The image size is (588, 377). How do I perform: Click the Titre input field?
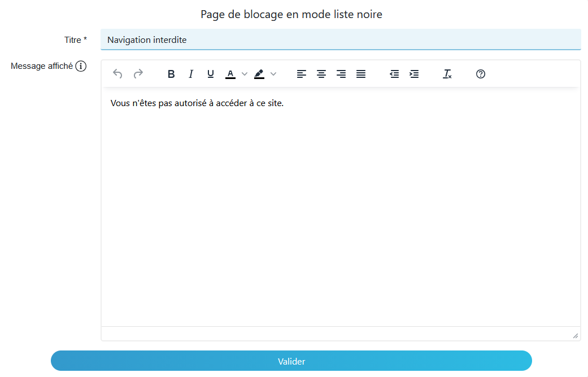click(x=341, y=40)
